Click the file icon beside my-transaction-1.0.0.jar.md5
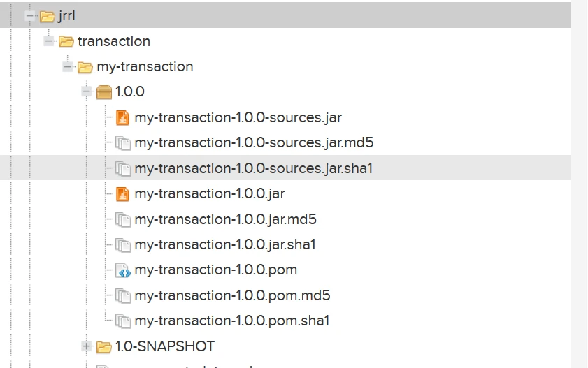 (123, 219)
